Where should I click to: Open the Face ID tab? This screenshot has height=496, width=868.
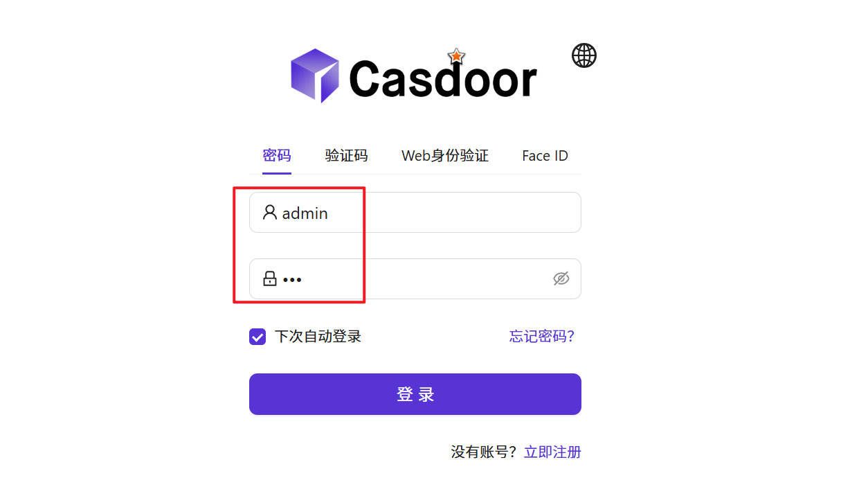[545, 156]
